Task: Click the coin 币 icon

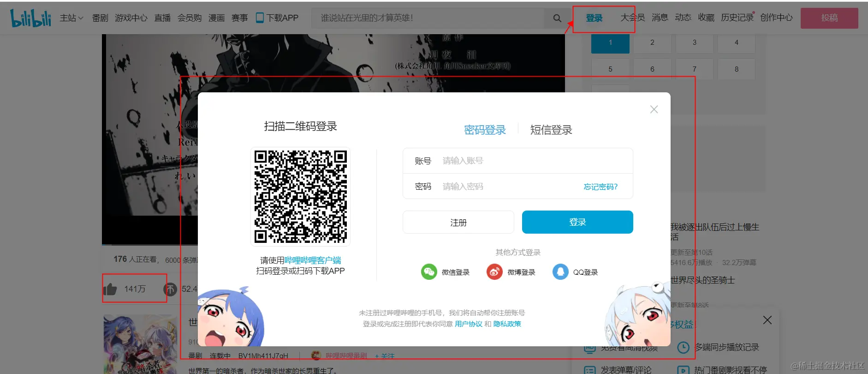Action: coord(170,290)
